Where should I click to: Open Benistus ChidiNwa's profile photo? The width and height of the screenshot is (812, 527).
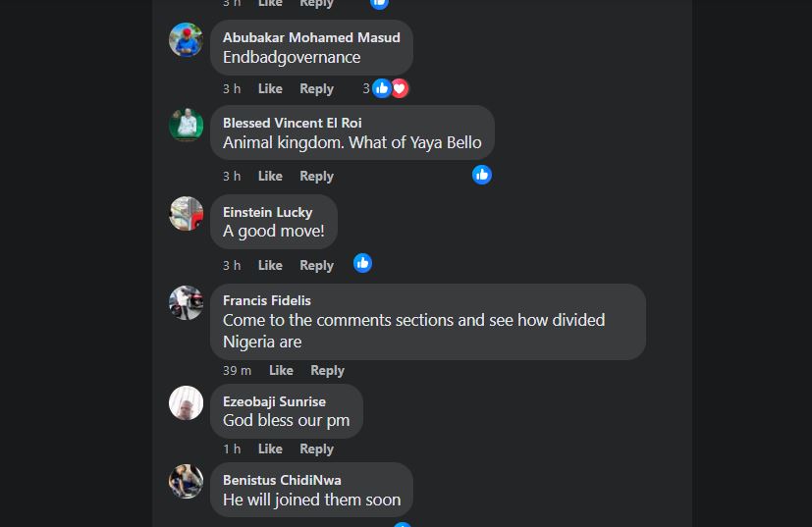(x=186, y=482)
